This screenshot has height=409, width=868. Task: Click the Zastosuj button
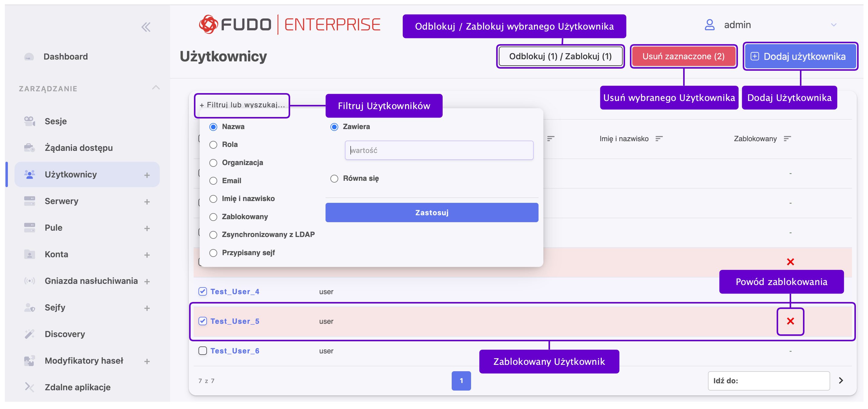coord(431,213)
